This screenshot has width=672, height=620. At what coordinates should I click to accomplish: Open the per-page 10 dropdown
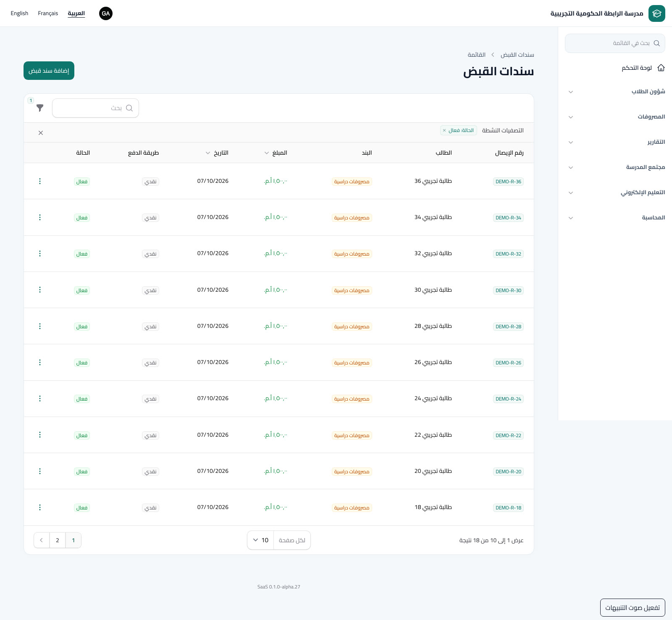tap(261, 540)
